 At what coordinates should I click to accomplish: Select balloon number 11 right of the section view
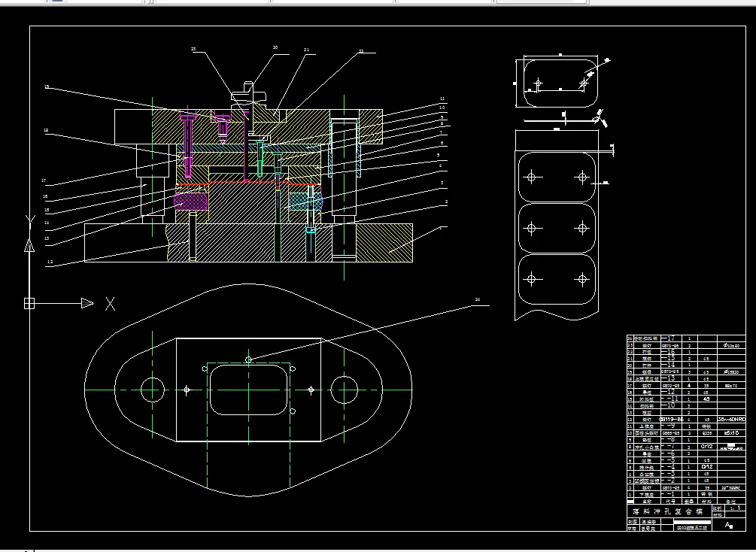(442, 99)
